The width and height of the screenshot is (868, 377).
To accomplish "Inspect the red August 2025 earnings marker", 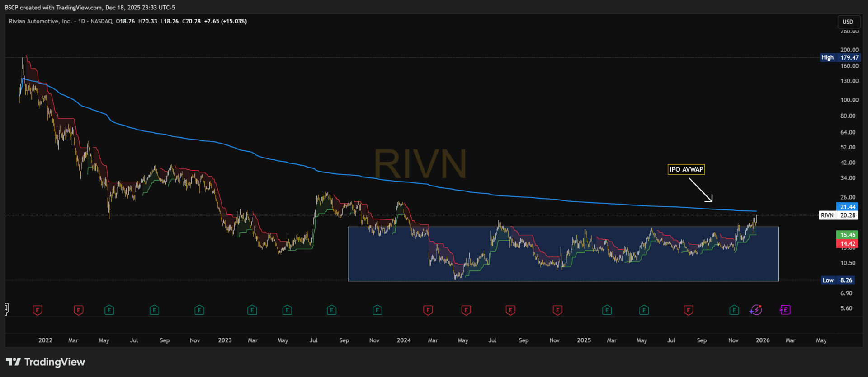I will point(689,310).
